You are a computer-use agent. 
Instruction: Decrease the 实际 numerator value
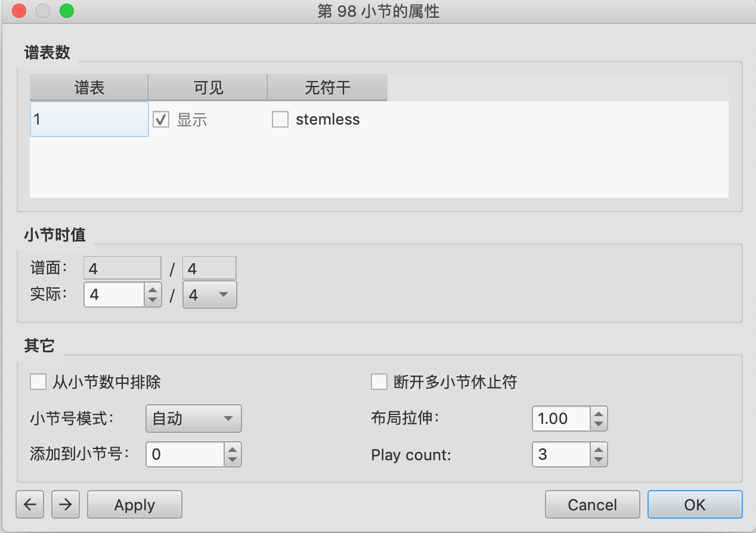[x=153, y=300]
